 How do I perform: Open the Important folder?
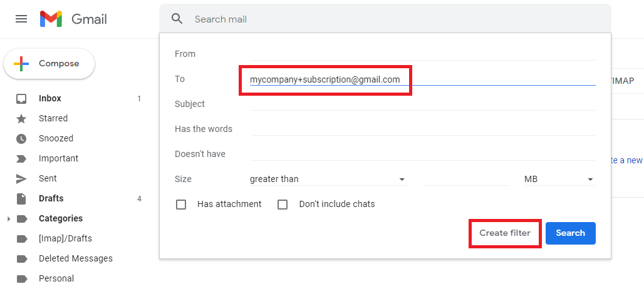pyautogui.click(x=58, y=158)
